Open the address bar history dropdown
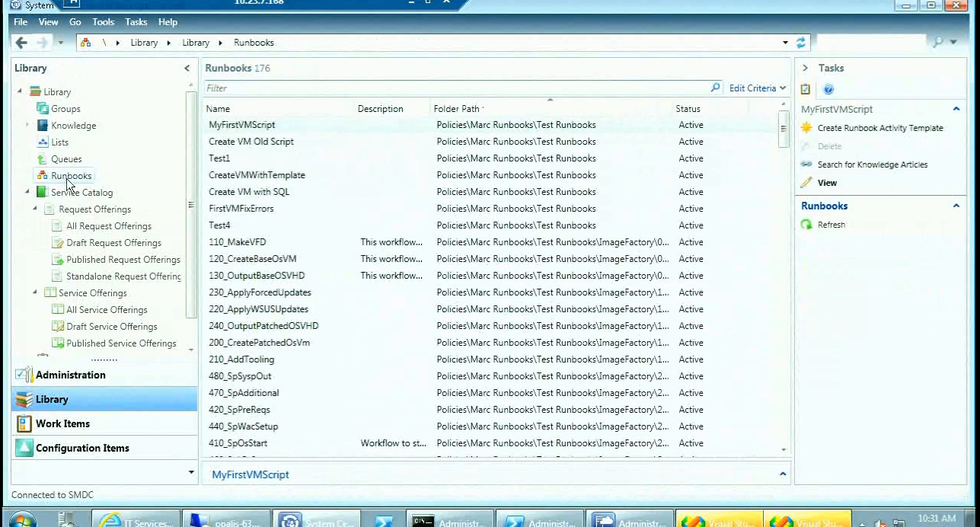Image resolution: width=980 pixels, height=527 pixels. coord(785,43)
